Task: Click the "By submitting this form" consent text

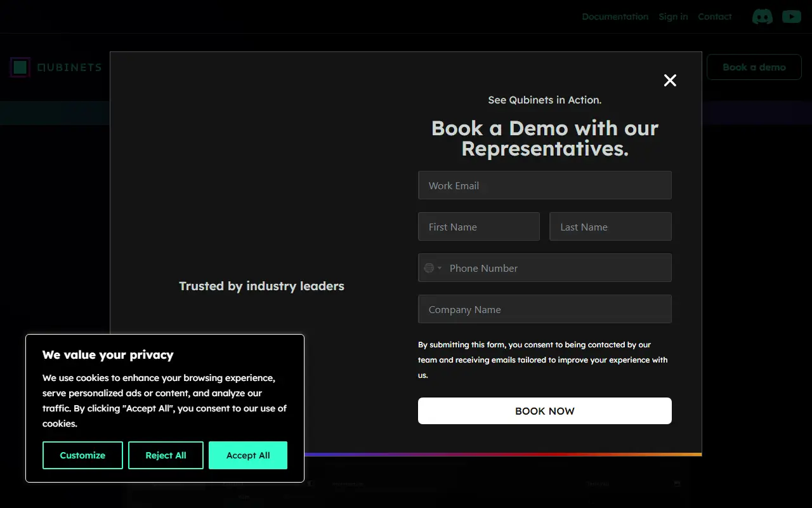Action: 543,360
